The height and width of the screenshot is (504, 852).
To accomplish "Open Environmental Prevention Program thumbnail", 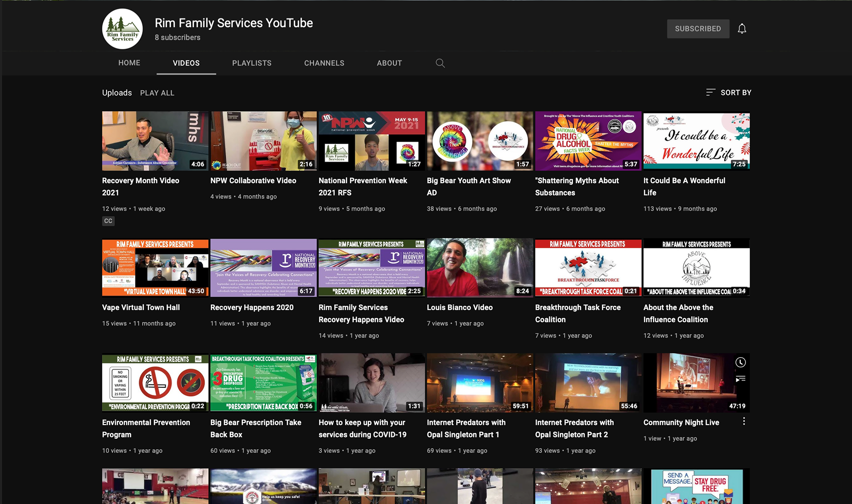I will click(155, 383).
